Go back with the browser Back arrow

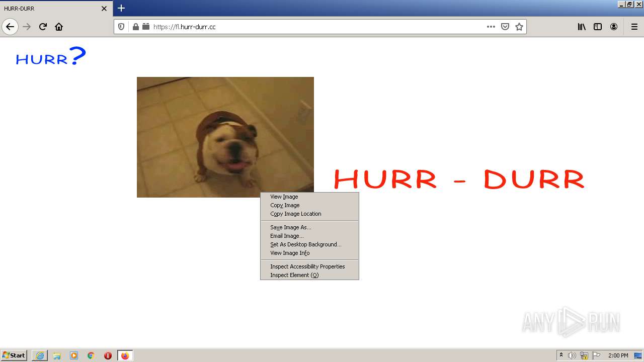coord(10,27)
